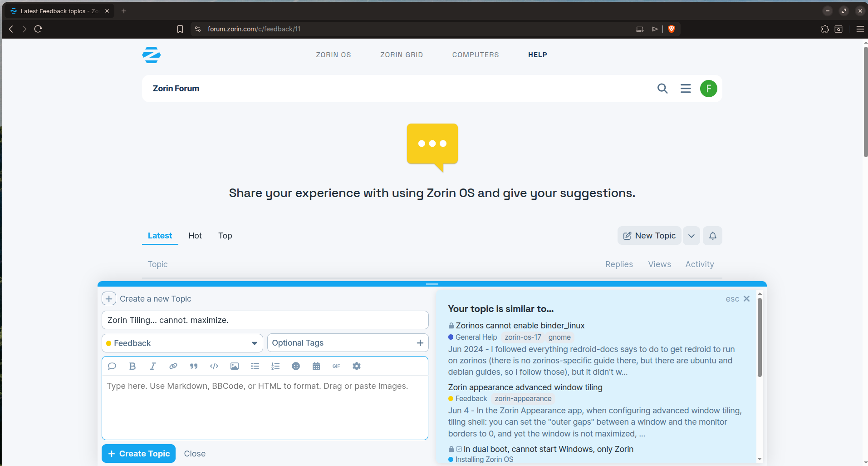Click the browser address bar URL
Screen dimensions: 868x466
[254, 29]
